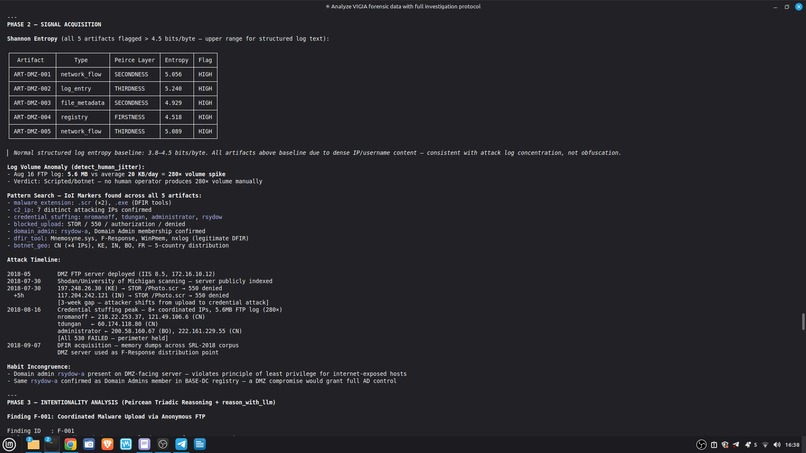Select the ART-DMZ-004 artifact cell

click(x=32, y=117)
